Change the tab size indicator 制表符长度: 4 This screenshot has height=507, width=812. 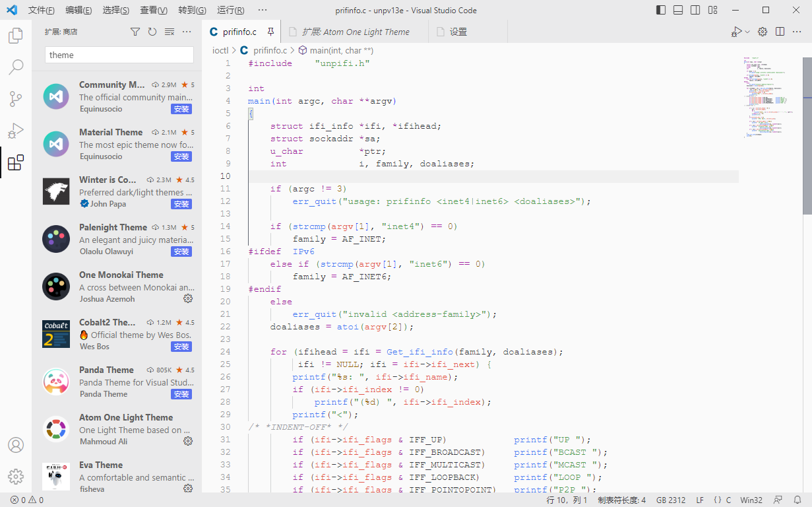click(621, 500)
